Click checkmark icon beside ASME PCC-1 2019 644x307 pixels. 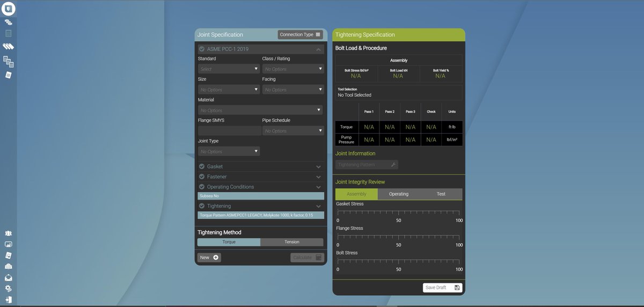[202, 49]
